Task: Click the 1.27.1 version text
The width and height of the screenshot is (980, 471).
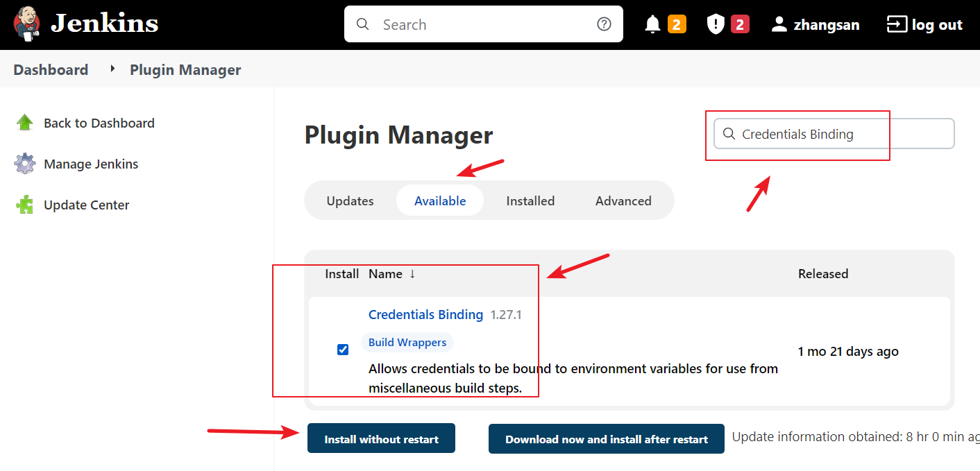Action: pos(506,315)
